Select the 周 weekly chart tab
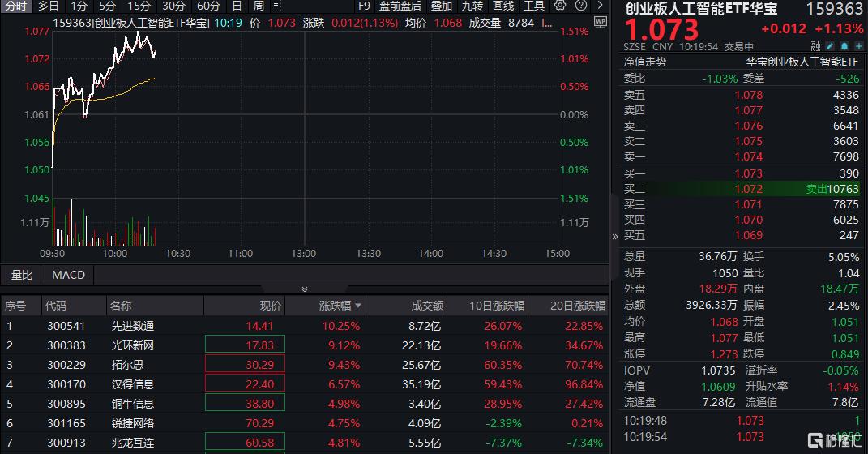The image size is (868, 454). pyautogui.click(x=259, y=6)
